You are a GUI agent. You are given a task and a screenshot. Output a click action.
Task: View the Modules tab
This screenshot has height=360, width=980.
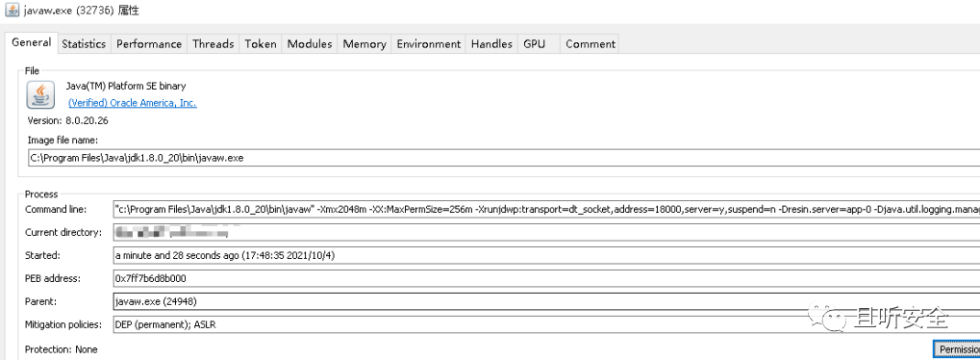(310, 44)
